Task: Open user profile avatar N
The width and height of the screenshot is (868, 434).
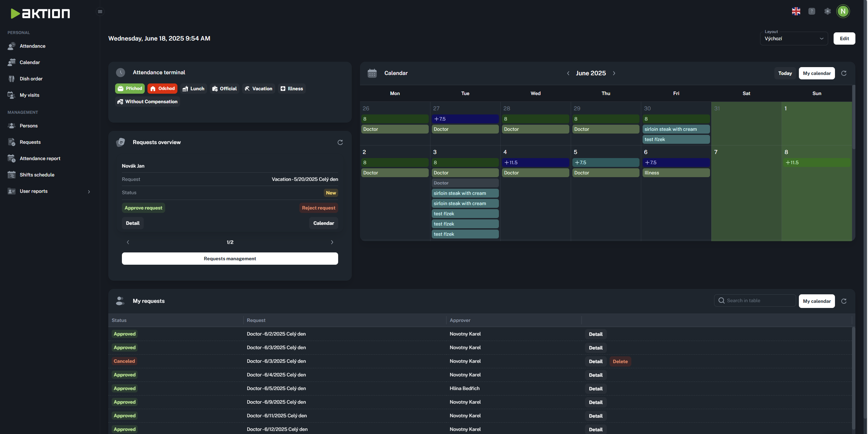Action: tap(843, 11)
